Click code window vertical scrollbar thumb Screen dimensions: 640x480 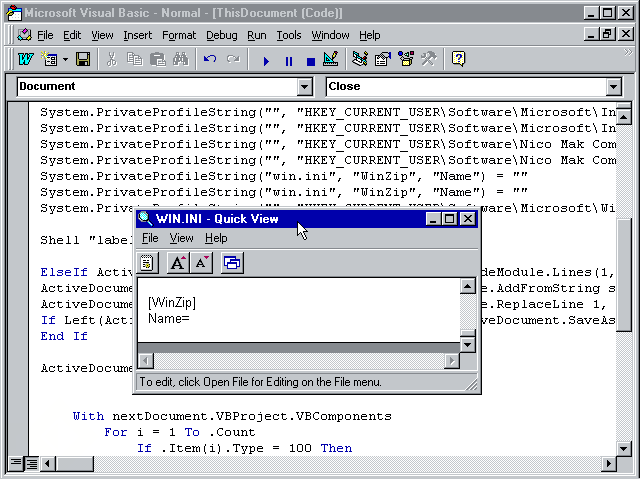click(x=624, y=275)
